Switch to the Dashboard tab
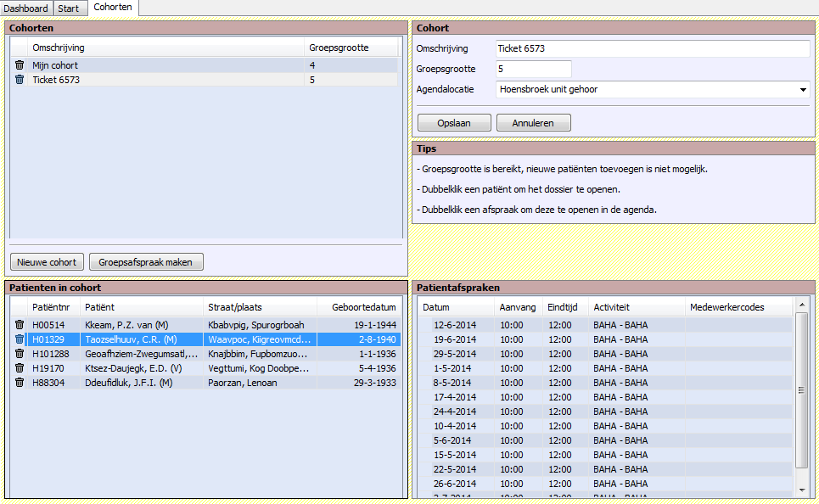This screenshot has width=819, height=504. coord(26,8)
